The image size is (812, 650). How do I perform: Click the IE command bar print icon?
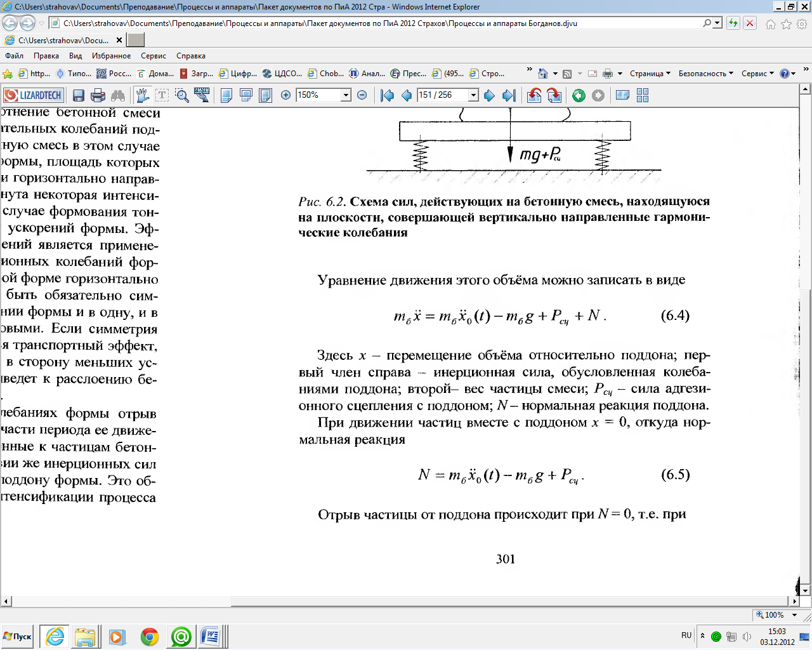pos(608,74)
